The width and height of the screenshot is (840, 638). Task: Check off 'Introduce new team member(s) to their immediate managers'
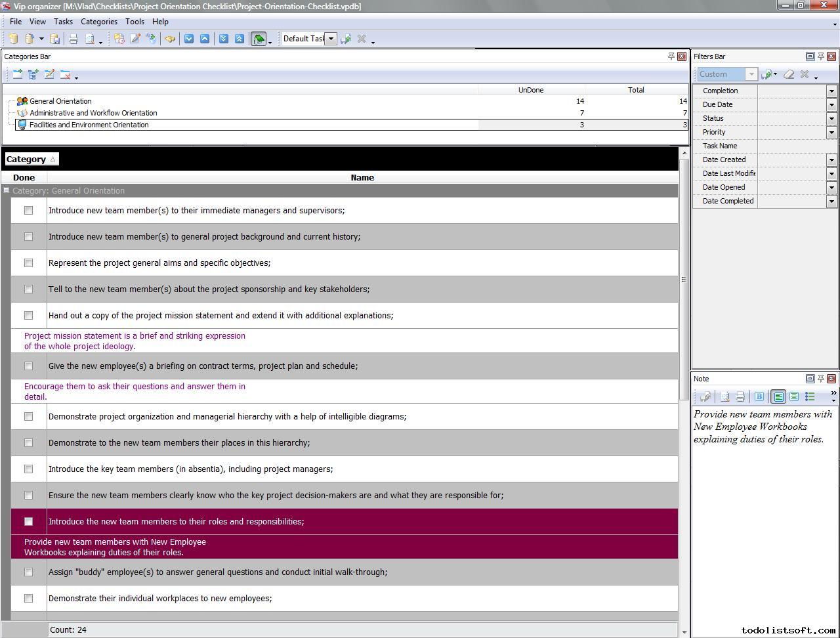[x=28, y=211]
